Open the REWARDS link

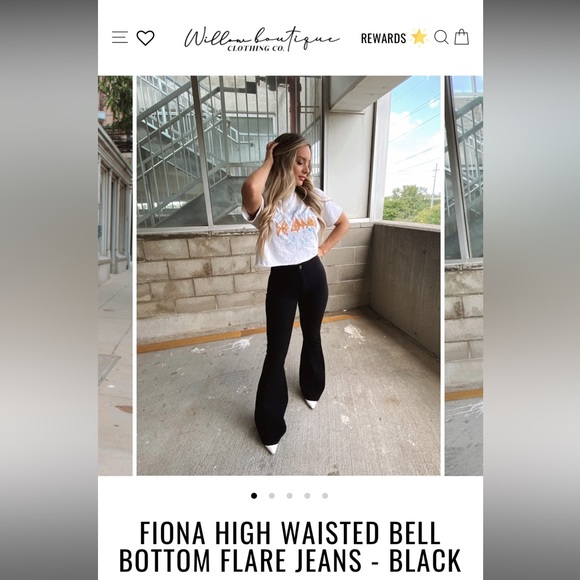(x=384, y=38)
